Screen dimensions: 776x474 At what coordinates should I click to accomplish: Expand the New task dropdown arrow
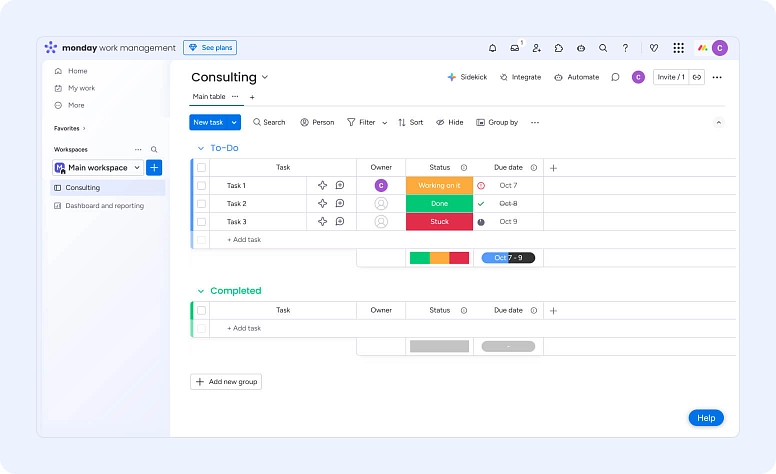(x=235, y=122)
